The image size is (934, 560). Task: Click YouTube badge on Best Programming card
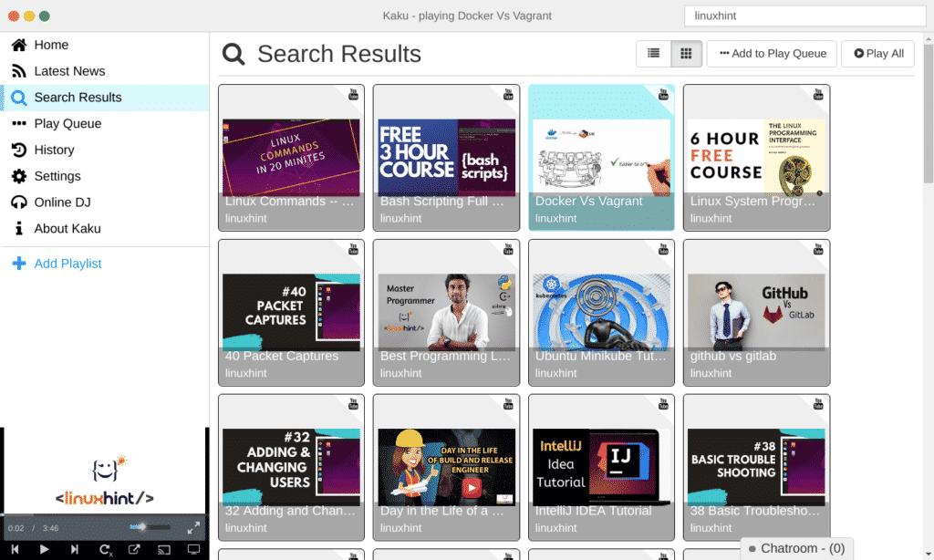pos(508,249)
